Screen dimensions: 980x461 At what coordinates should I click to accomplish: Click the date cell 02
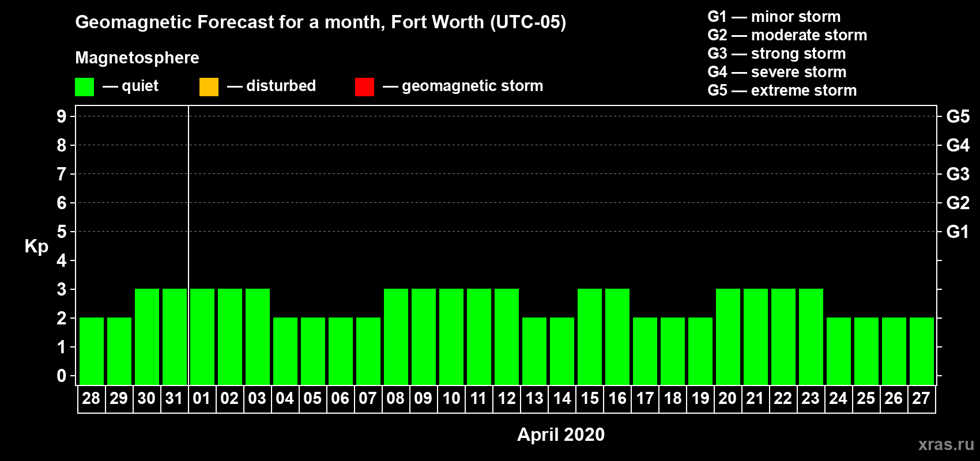229,399
